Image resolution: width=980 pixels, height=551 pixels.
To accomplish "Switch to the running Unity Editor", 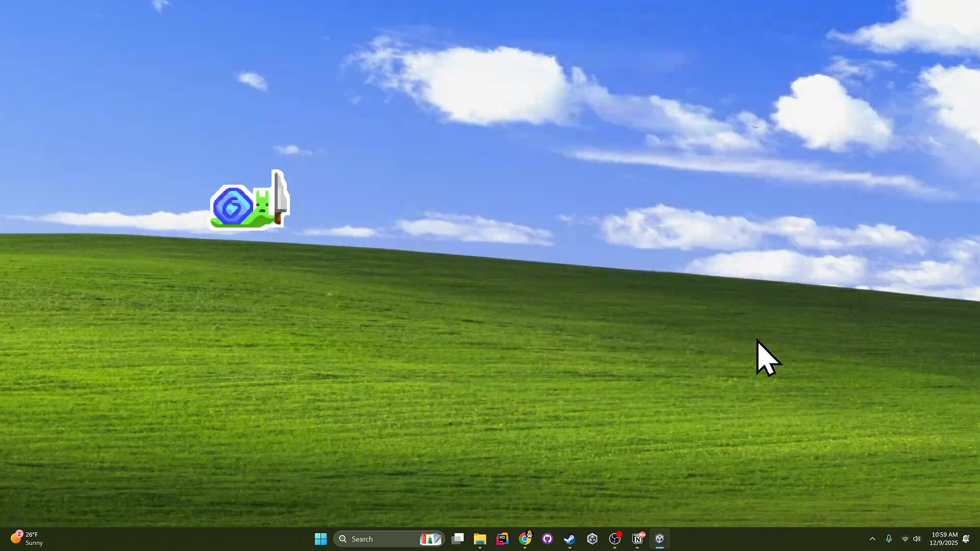I will coord(660,539).
